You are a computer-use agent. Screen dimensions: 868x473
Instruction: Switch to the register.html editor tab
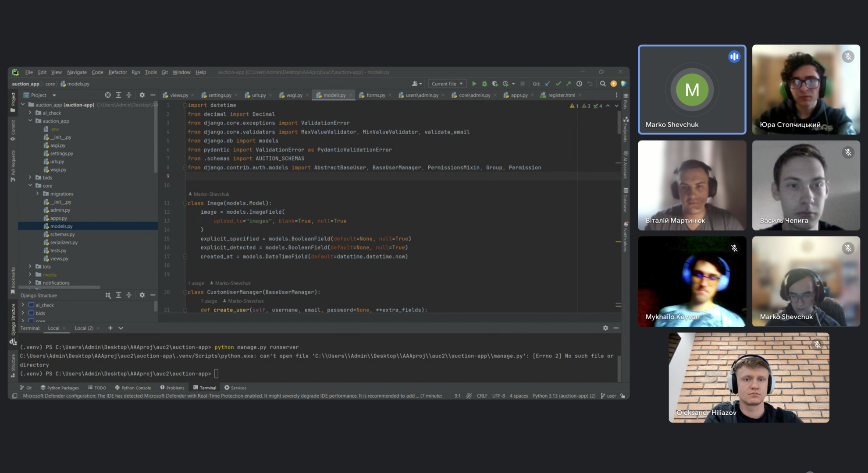click(560, 95)
